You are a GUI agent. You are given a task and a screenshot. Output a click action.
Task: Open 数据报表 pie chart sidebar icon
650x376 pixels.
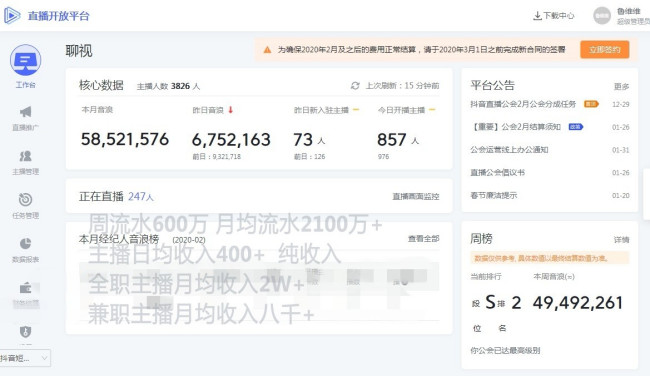26,243
